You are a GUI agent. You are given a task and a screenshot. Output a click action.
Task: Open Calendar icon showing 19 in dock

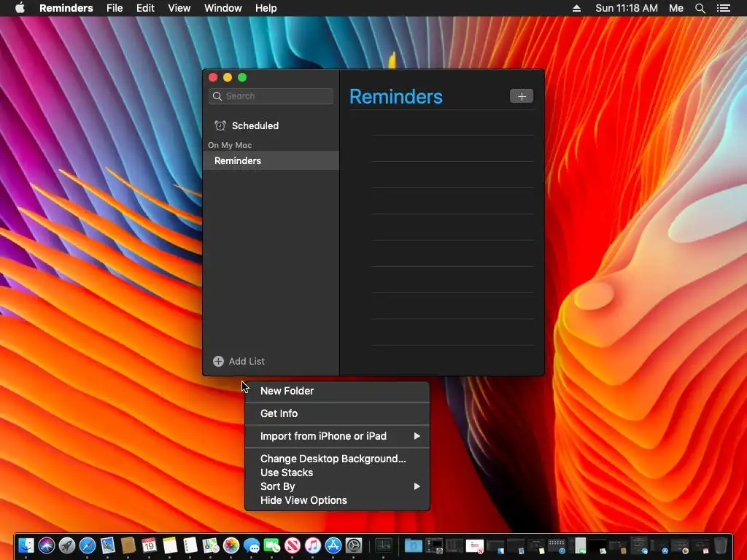click(x=149, y=545)
